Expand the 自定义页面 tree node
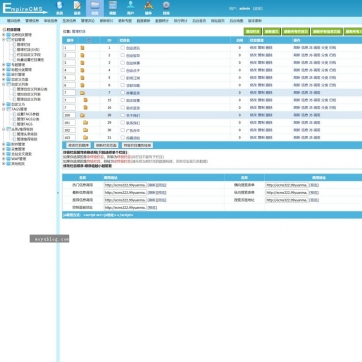The width and height of the screenshot is (362, 362). 4,80
